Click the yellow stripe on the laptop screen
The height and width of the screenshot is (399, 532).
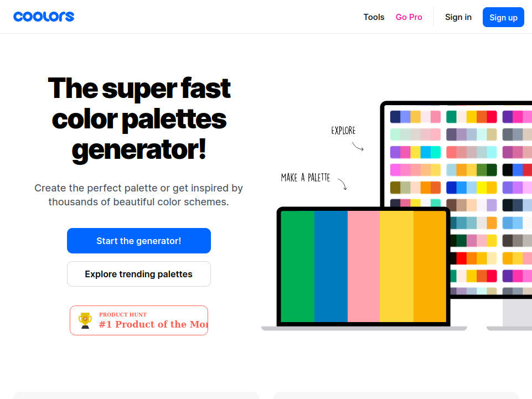(396, 266)
